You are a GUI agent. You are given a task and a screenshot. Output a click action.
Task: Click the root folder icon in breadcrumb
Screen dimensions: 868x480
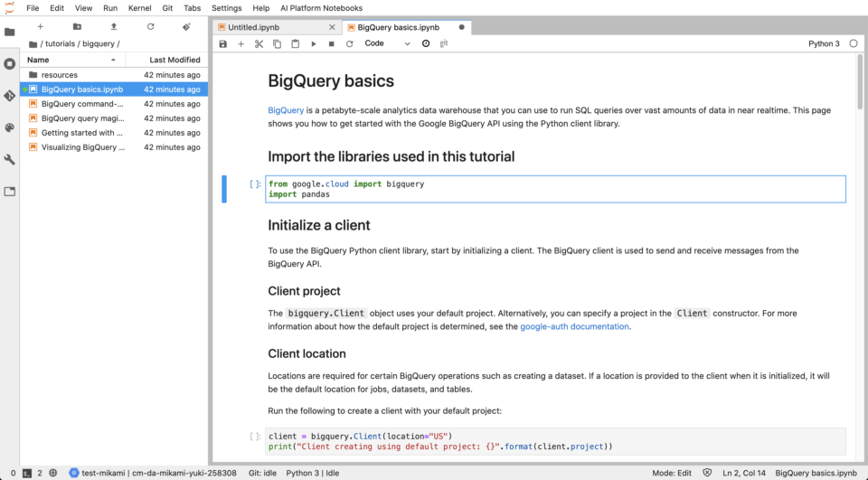click(x=33, y=43)
